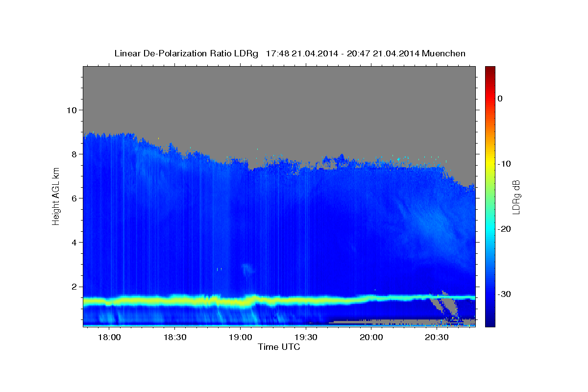The image size is (588, 392).
Task: Click the "Time UTC" x-axis label
Action: (279, 347)
